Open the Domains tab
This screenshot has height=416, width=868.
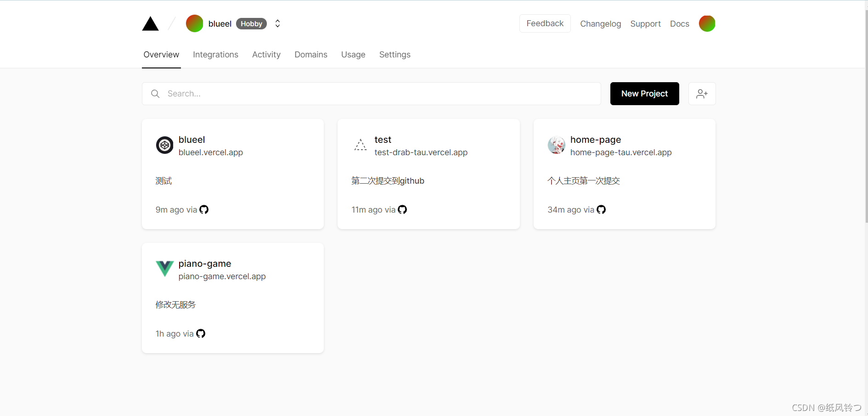tap(311, 55)
